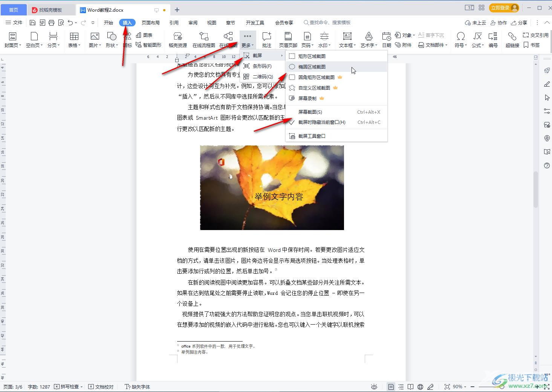The image size is (552, 392).
Task: Insert an online flowchart (在线流程图)
Action: pyautogui.click(x=204, y=40)
